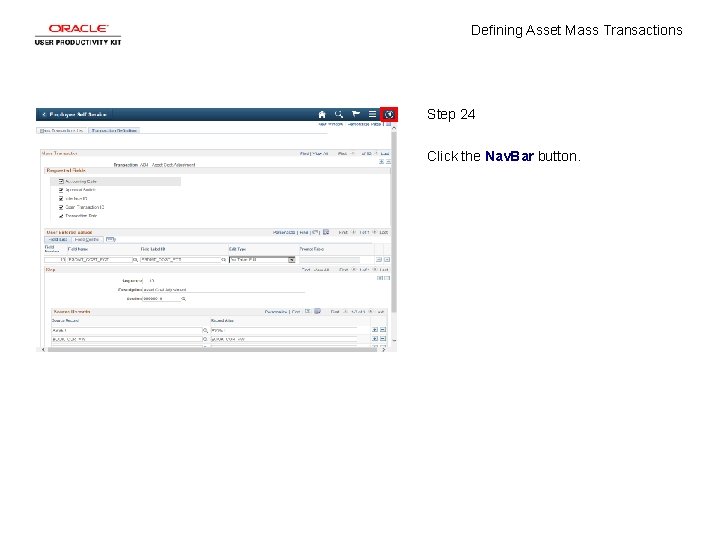Open the Notifications flag icon
This screenshot has width=720, height=540.
point(355,114)
